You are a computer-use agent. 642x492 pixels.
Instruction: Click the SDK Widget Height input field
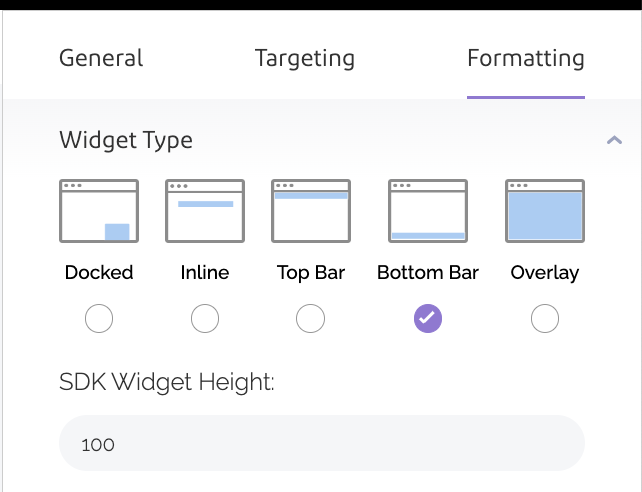[321, 443]
